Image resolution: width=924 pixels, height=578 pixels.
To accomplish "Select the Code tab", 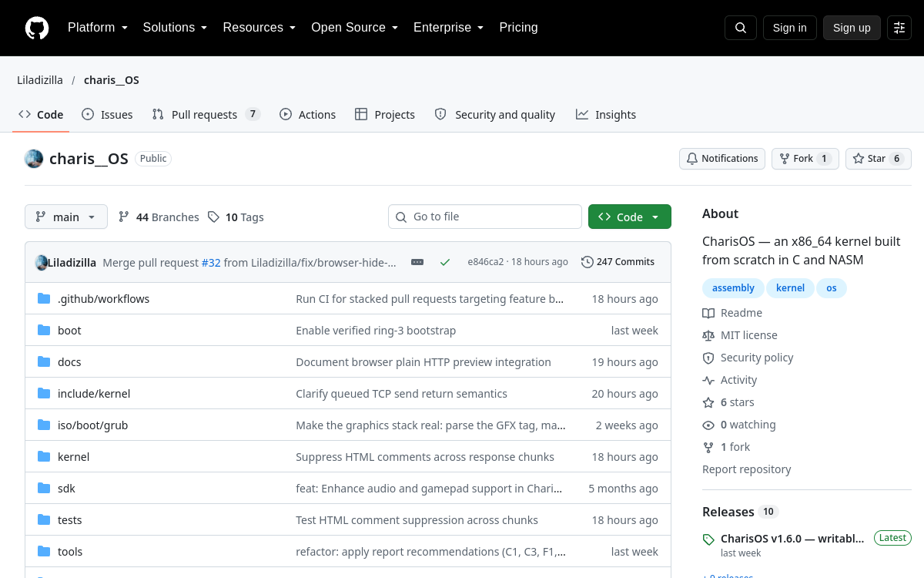I will point(41,115).
